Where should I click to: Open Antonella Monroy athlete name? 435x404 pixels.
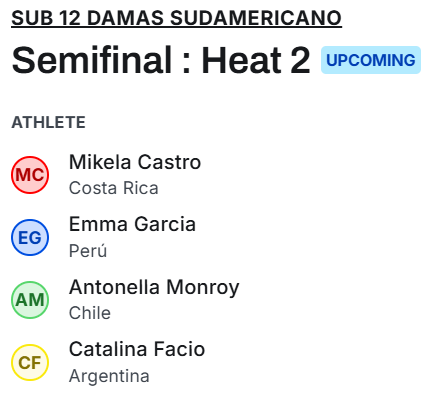[x=154, y=287]
